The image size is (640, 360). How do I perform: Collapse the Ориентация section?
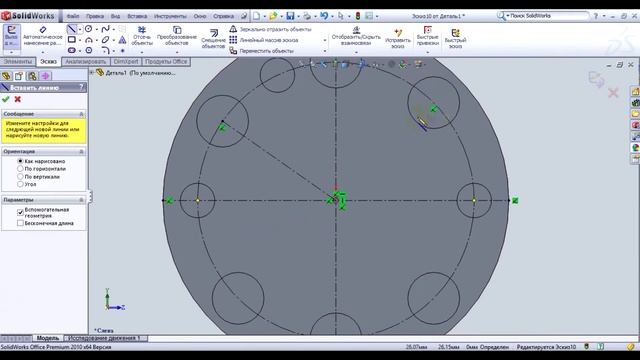(x=81, y=151)
